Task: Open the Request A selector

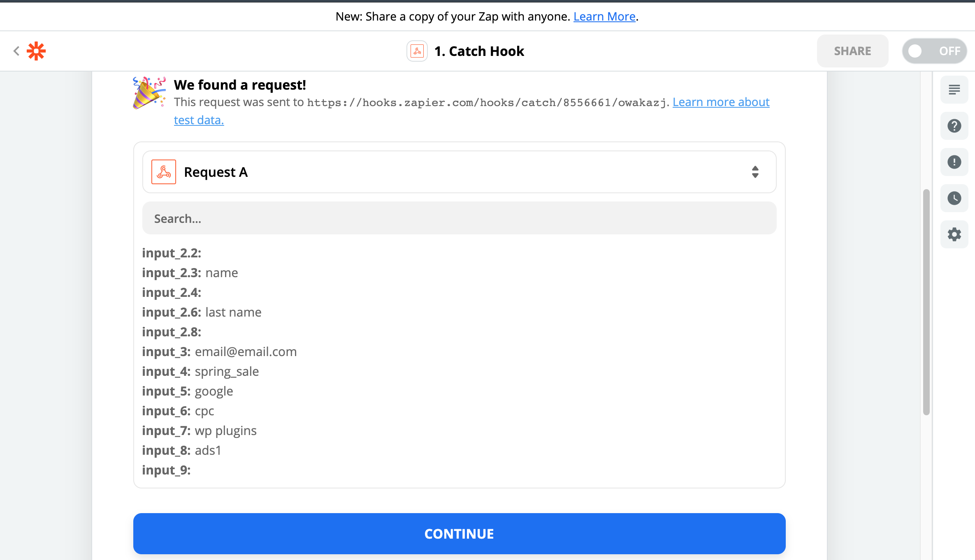Action: 459,171
